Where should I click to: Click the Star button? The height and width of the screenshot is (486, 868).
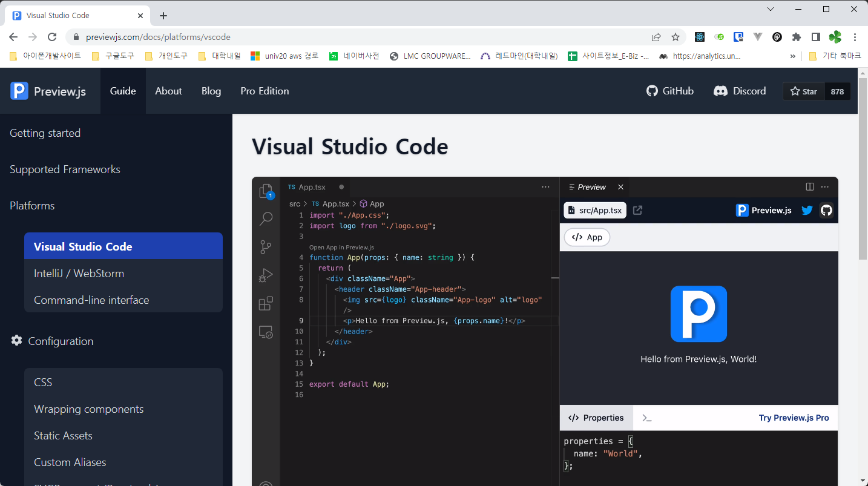804,91
